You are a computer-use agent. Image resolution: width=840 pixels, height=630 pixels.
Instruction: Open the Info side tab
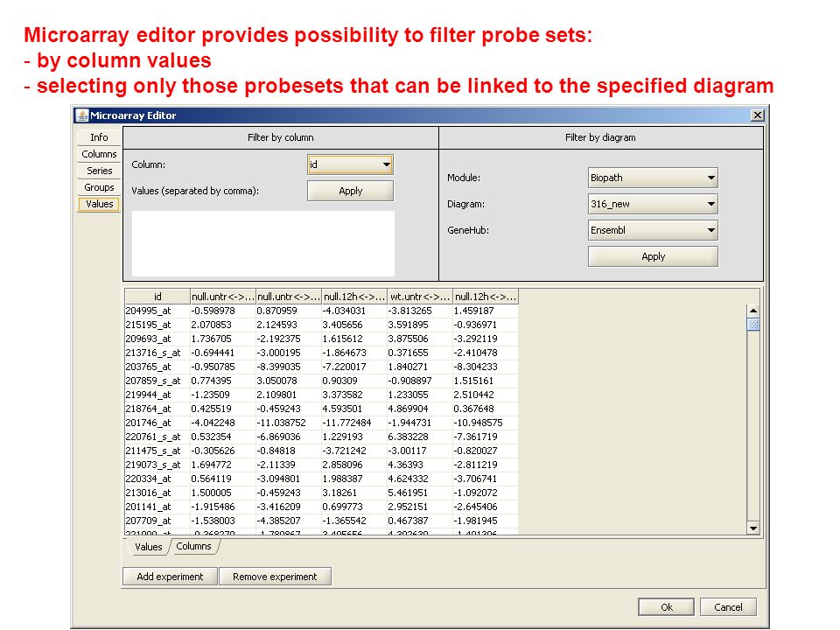(x=99, y=137)
